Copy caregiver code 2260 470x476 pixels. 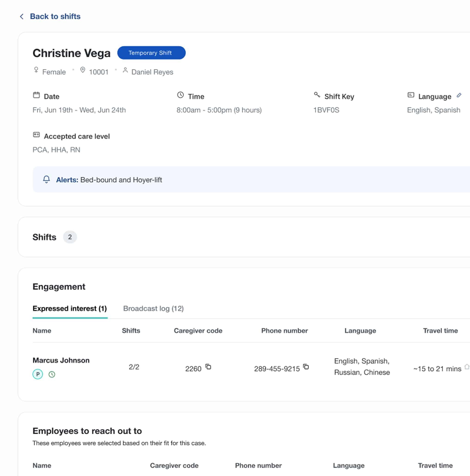coord(208,367)
